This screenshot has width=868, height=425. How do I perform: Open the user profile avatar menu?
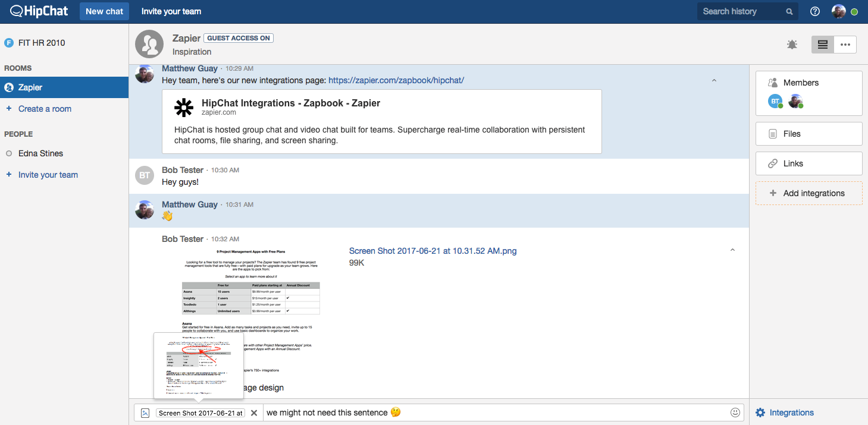[x=839, y=11]
